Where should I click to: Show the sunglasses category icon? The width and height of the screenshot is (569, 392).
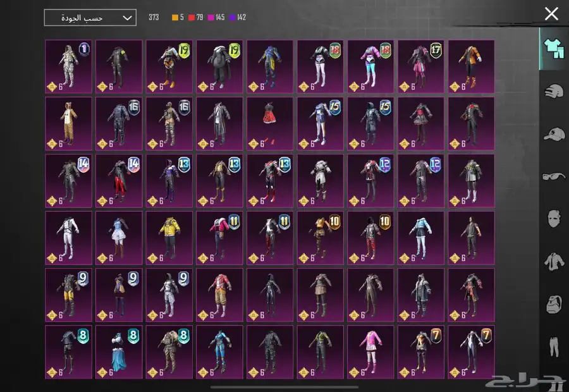[554, 176]
